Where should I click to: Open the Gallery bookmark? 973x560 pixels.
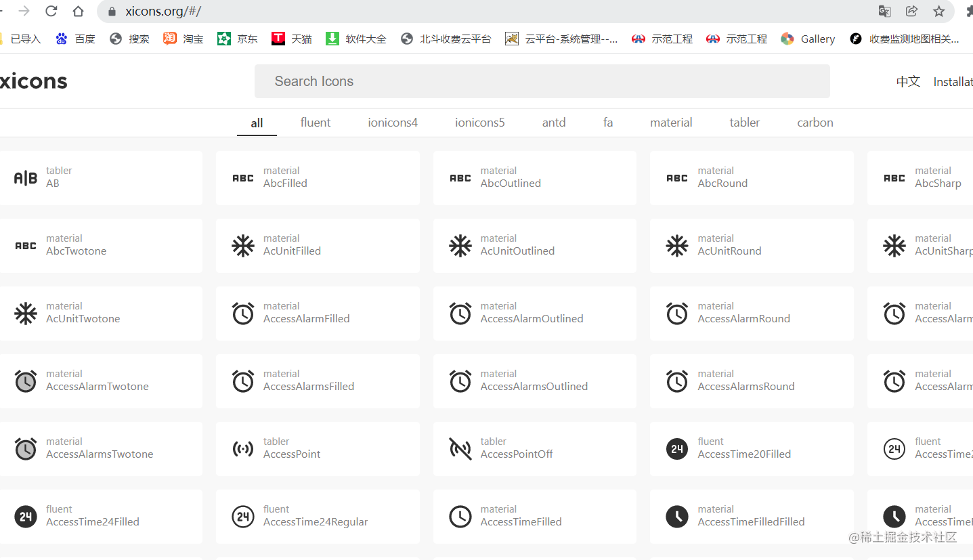coord(808,39)
